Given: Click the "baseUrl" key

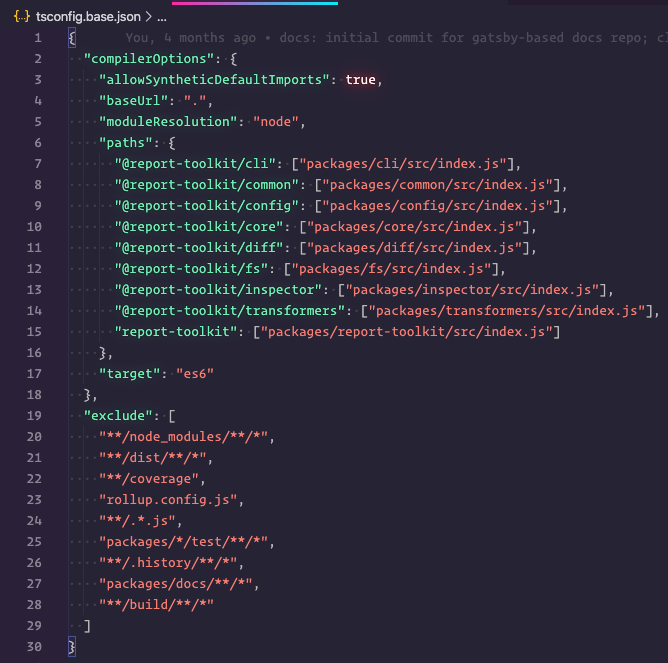Looking at the screenshot, I should coord(133,101).
